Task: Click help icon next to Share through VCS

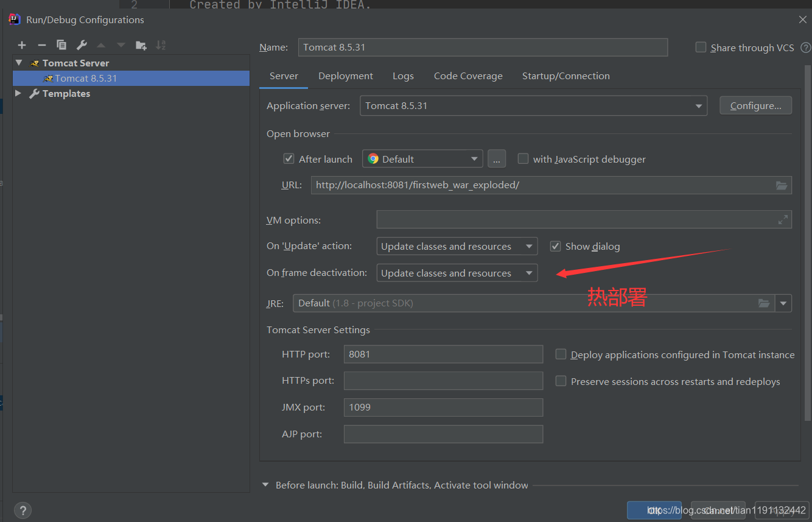Action: tap(805, 48)
